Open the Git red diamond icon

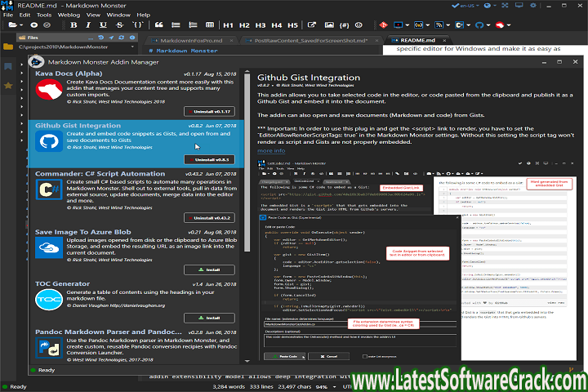click(383, 25)
